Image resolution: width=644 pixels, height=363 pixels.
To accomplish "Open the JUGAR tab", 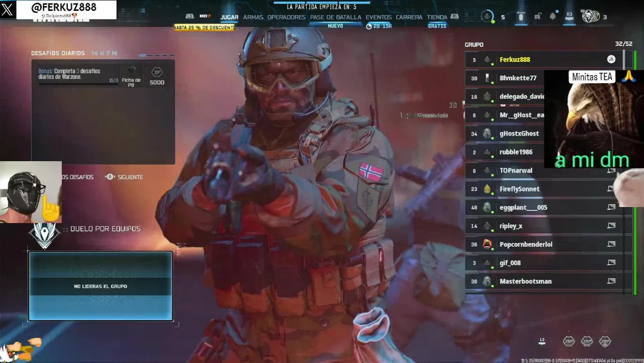I will pos(229,17).
